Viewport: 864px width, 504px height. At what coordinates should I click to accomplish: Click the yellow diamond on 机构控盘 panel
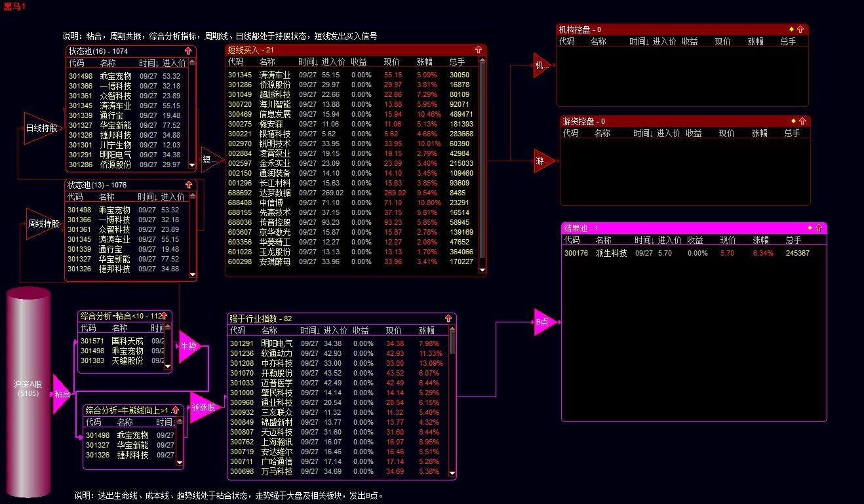click(791, 29)
